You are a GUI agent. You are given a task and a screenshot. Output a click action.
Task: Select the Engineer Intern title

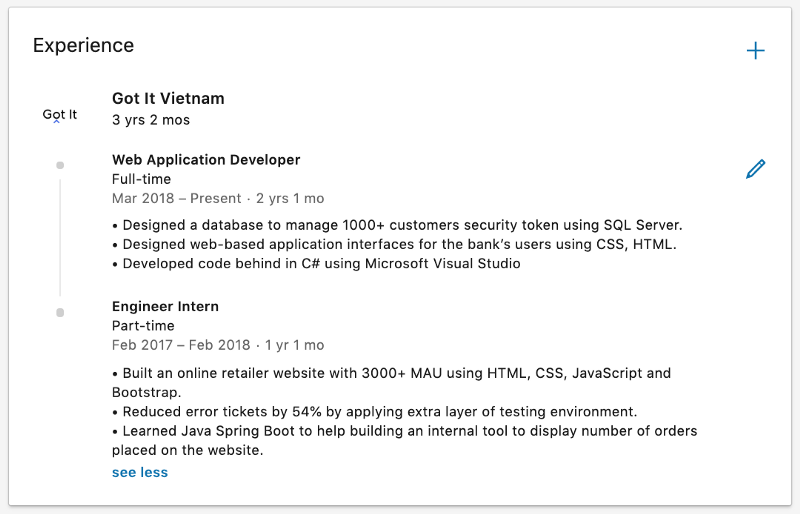tap(165, 306)
